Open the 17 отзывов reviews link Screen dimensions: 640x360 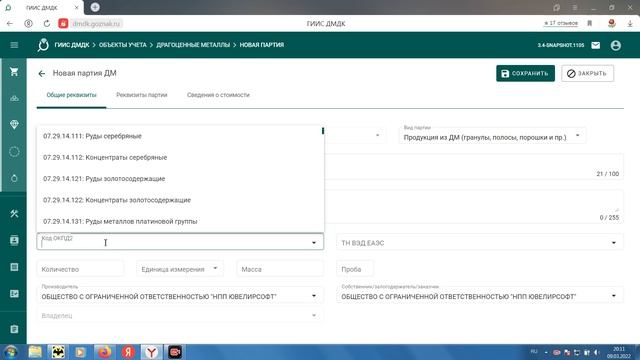pyautogui.click(x=561, y=23)
